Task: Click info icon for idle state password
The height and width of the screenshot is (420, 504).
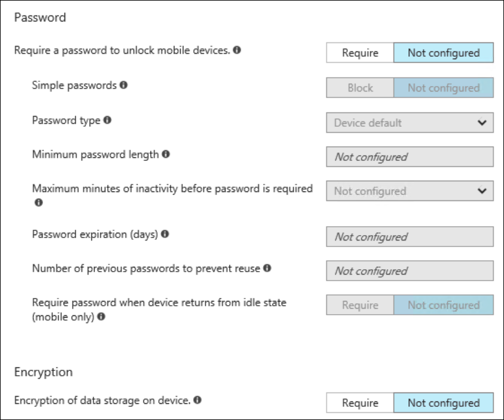Action: pyautogui.click(x=101, y=316)
